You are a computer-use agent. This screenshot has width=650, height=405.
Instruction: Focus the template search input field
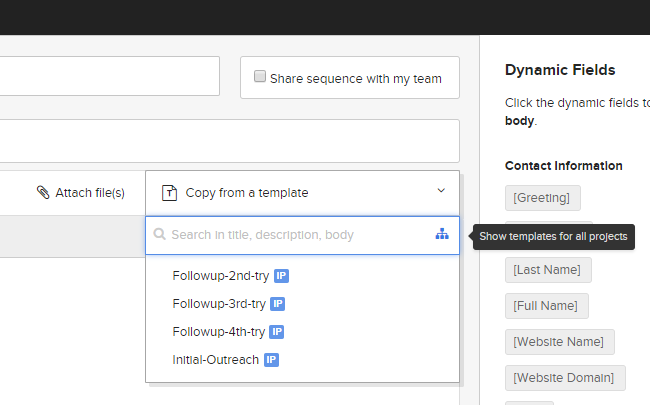click(x=295, y=235)
